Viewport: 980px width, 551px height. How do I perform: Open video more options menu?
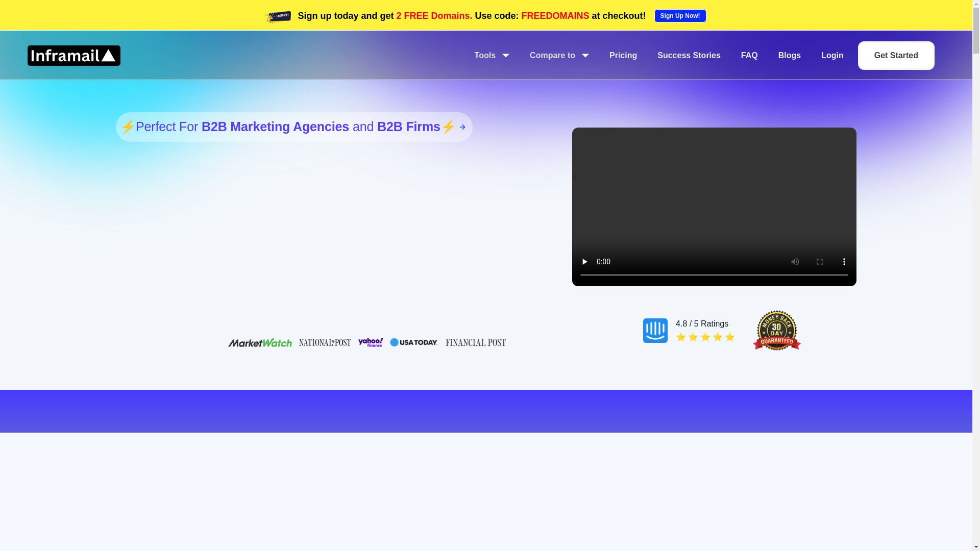[844, 262]
